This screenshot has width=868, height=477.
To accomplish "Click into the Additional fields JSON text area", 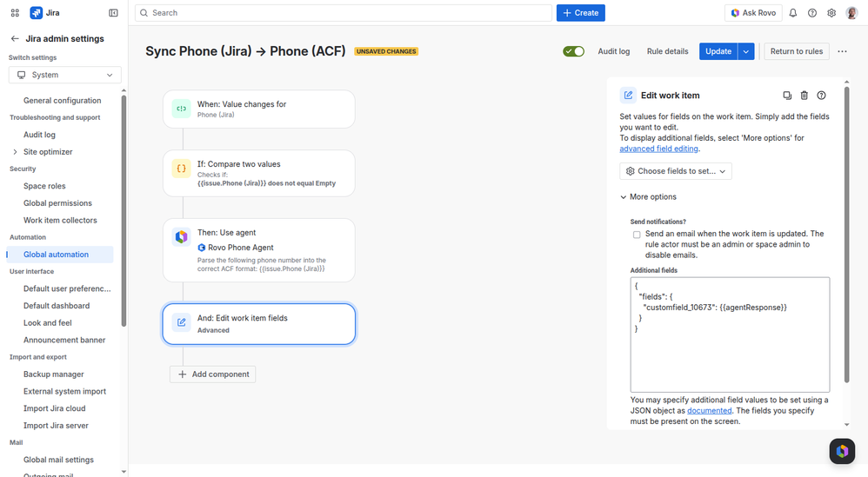I will pos(730,335).
